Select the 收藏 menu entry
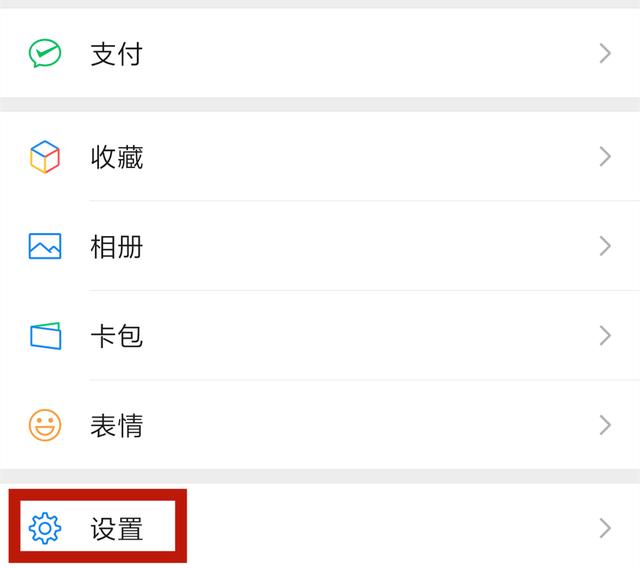 tap(116, 157)
